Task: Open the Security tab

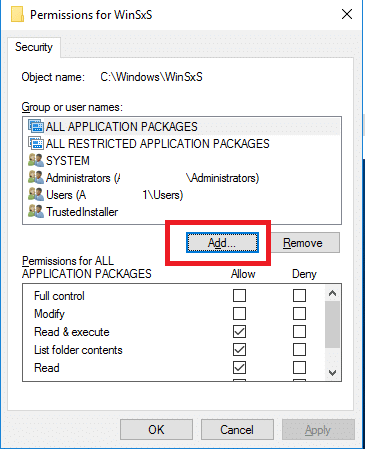Action: pyautogui.click(x=34, y=47)
